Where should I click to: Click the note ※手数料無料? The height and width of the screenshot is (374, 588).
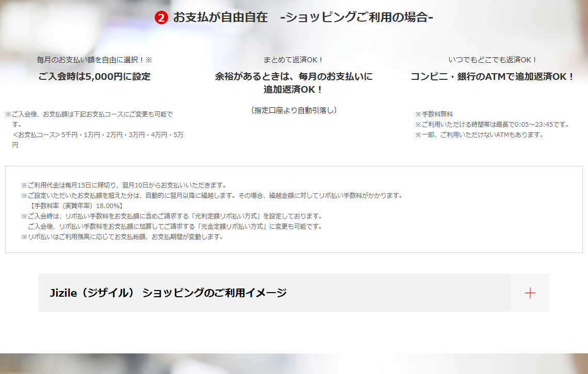[434, 114]
